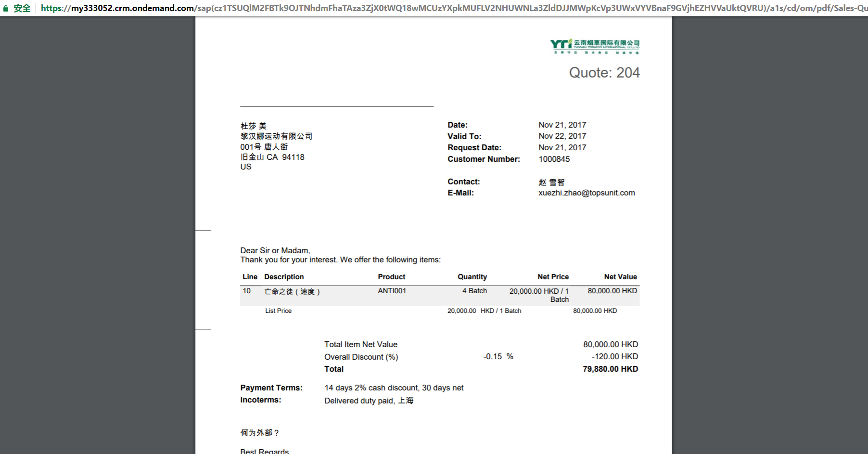Select line 10 item row ANTI001

[440, 295]
